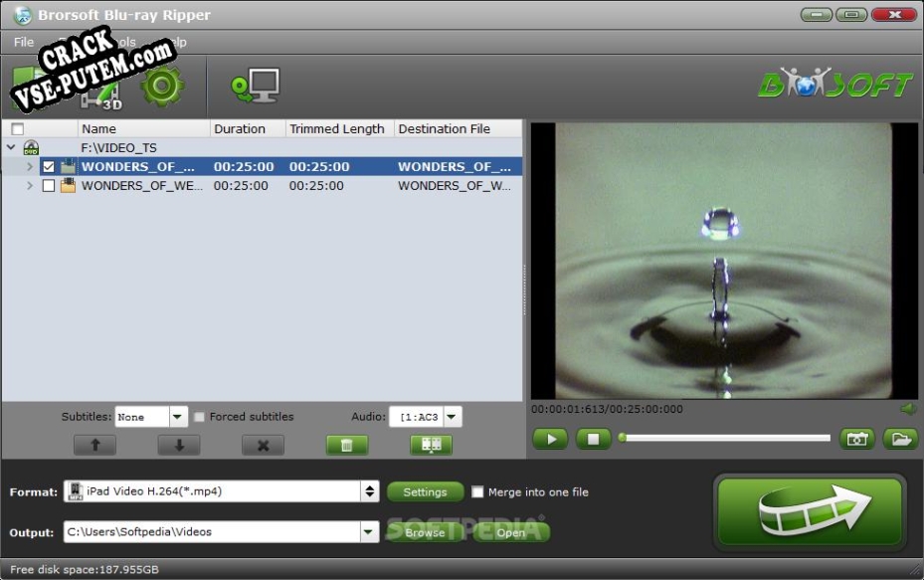Viewport: 924px width, 580px height.
Task: Click the disc-to-computer copy icon
Action: (256, 87)
